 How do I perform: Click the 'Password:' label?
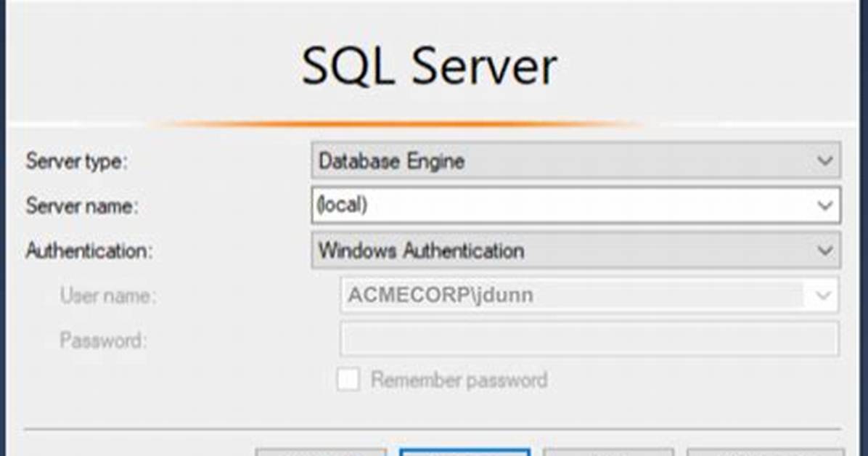(103, 341)
